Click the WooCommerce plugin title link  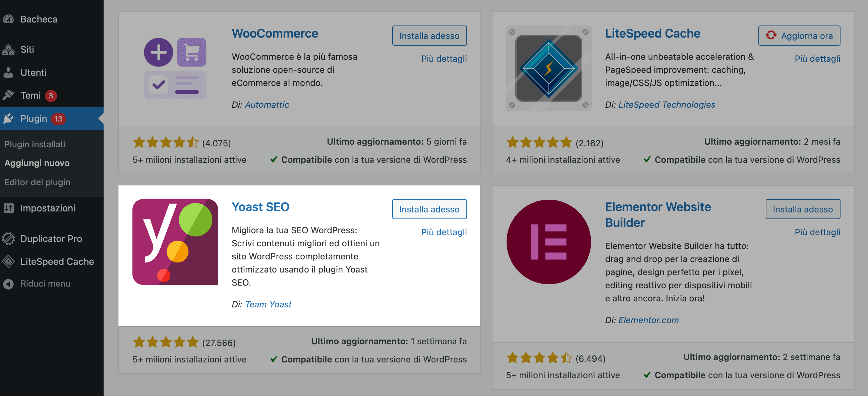pyautogui.click(x=275, y=34)
